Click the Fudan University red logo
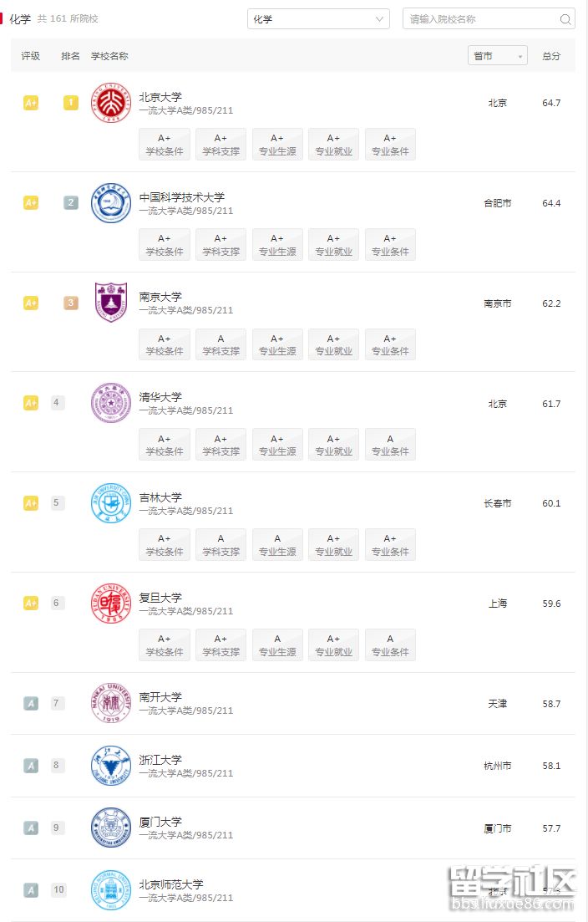Viewport: 588px width, 922px height. click(x=110, y=604)
